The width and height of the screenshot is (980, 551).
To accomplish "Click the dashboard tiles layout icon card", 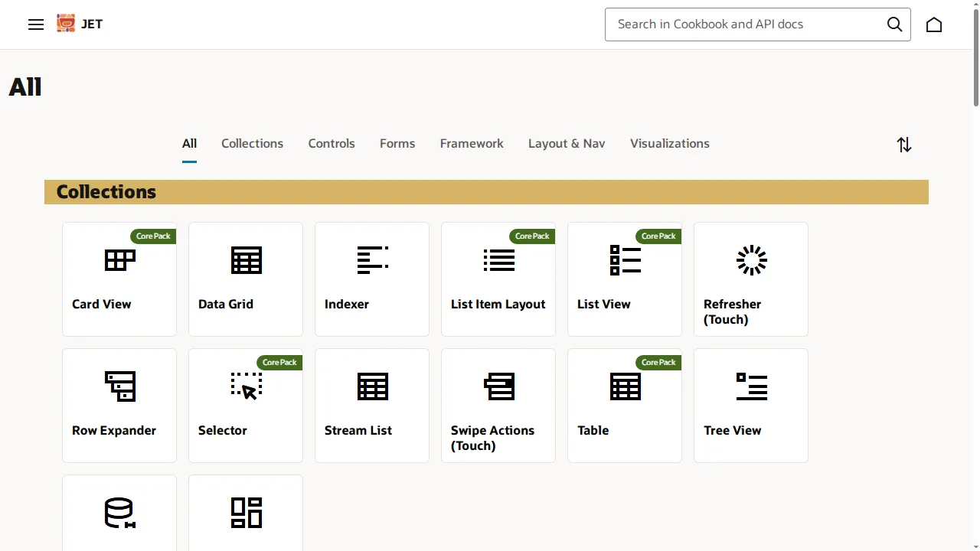I will pos(246,513).
